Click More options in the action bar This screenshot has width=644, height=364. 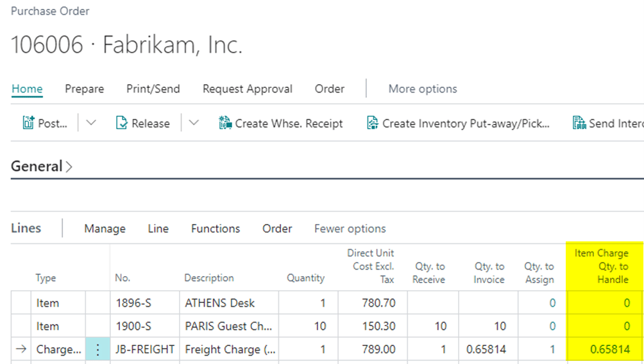[x=423, y=89]
